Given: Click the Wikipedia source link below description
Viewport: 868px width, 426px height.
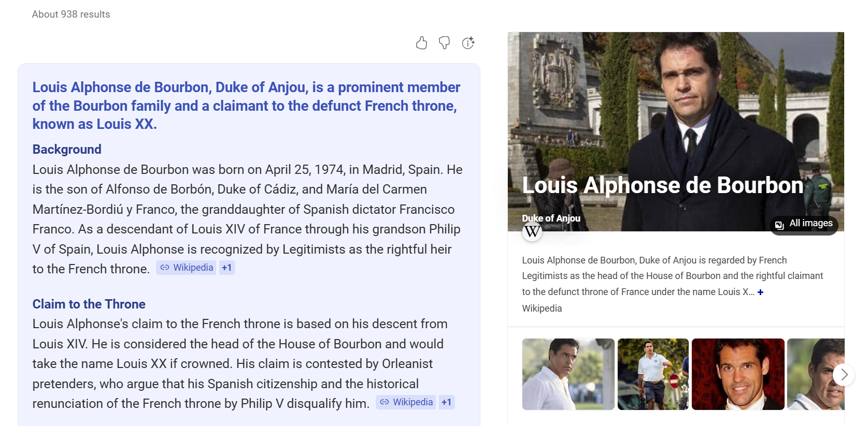Looking at the screenshot, I should (x=542, y=309).
